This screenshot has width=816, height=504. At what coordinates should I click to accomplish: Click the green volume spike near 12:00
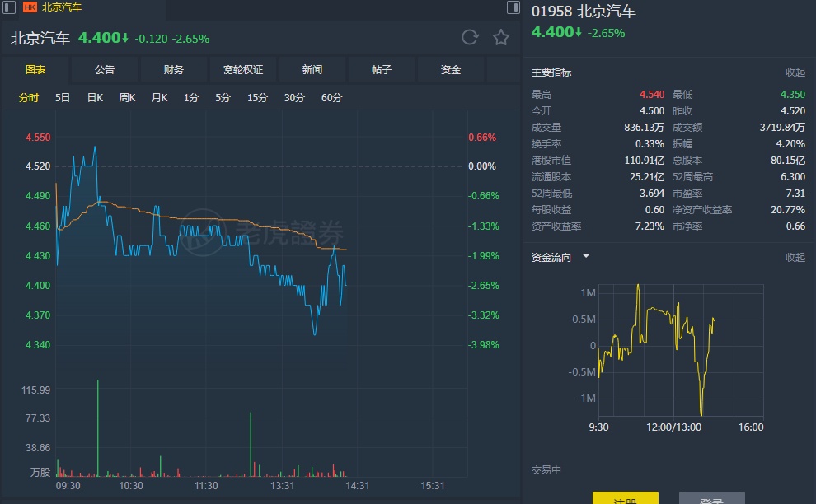tap(251, 444)
